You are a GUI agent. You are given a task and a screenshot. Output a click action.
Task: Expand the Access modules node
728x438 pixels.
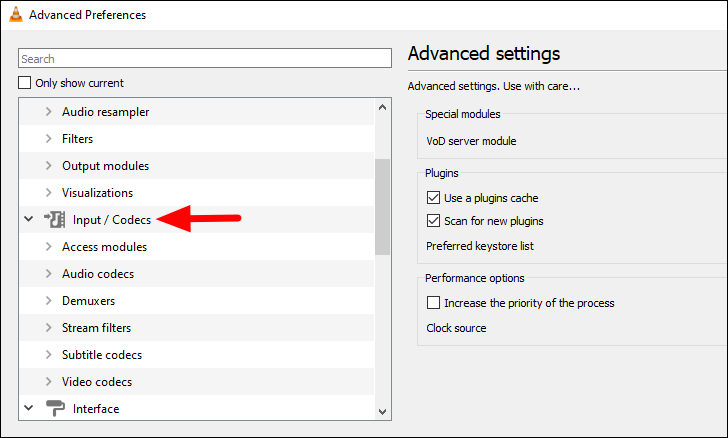click(49, 247)
